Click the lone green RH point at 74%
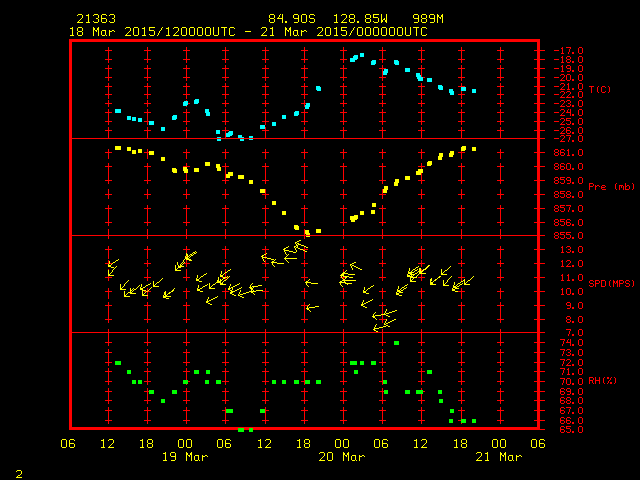The height and width of the screenshot is (480, 640). coord(396,343)
